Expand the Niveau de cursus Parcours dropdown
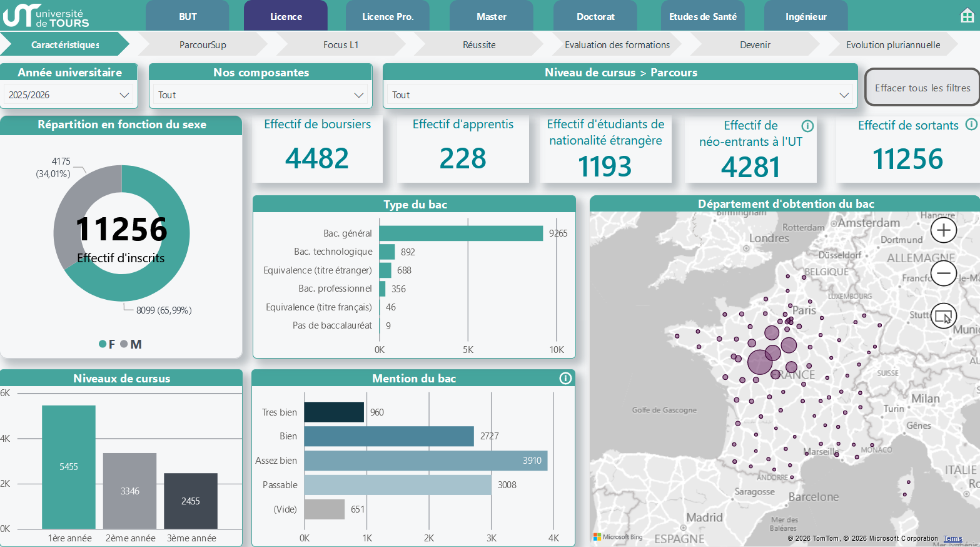Screen dimensions: 980x547 (x=620, y=95)
